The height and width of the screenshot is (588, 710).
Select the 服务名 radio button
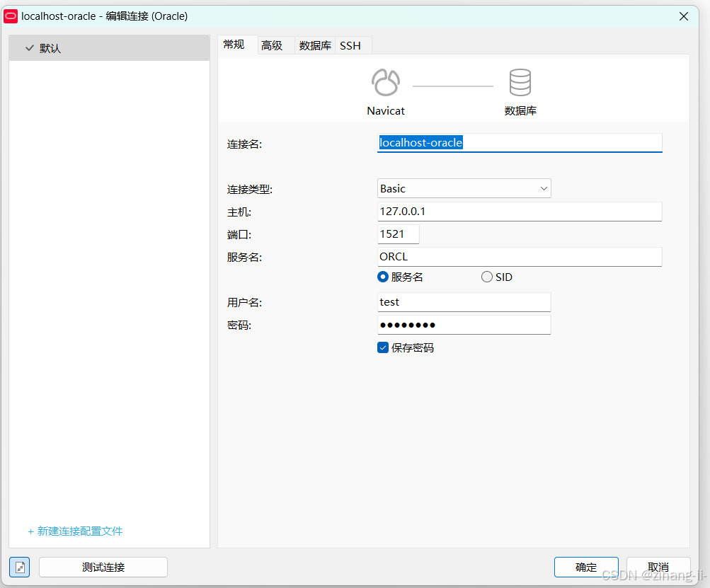point(383,277)
